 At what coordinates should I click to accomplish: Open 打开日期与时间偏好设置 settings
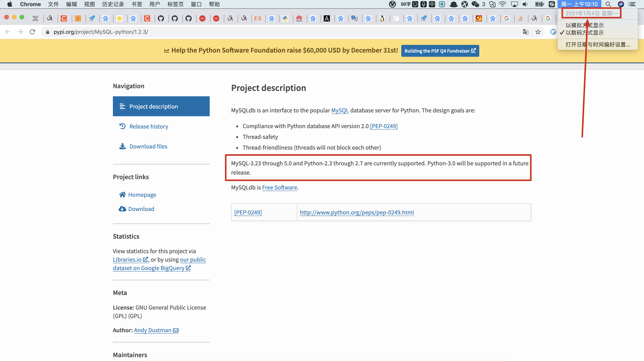[598, 45]
